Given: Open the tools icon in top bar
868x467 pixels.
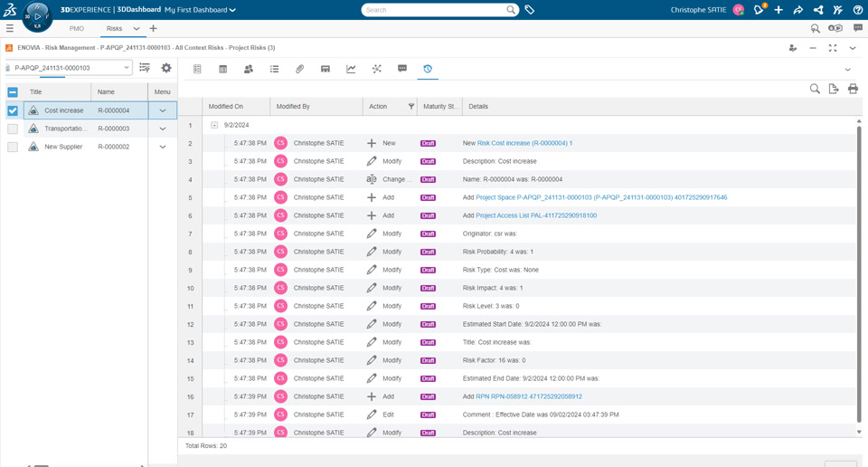Looking at the screenshot, I should point(837,10).
